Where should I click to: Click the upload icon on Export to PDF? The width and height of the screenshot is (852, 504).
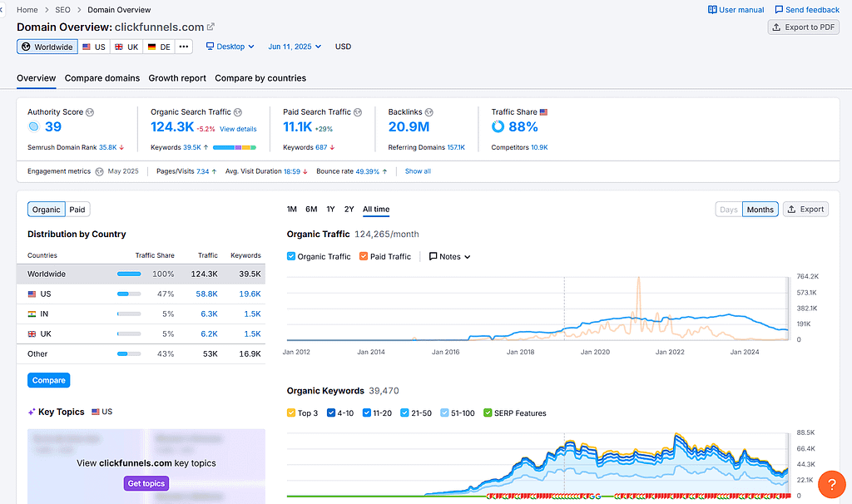(x=776, y=27)
